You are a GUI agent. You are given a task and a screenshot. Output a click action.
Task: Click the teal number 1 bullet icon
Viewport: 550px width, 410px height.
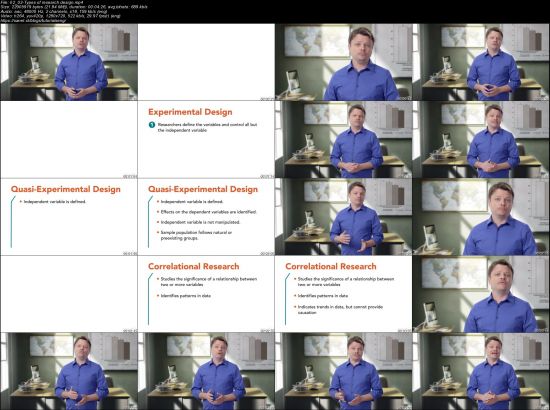(x=152, y=125)
